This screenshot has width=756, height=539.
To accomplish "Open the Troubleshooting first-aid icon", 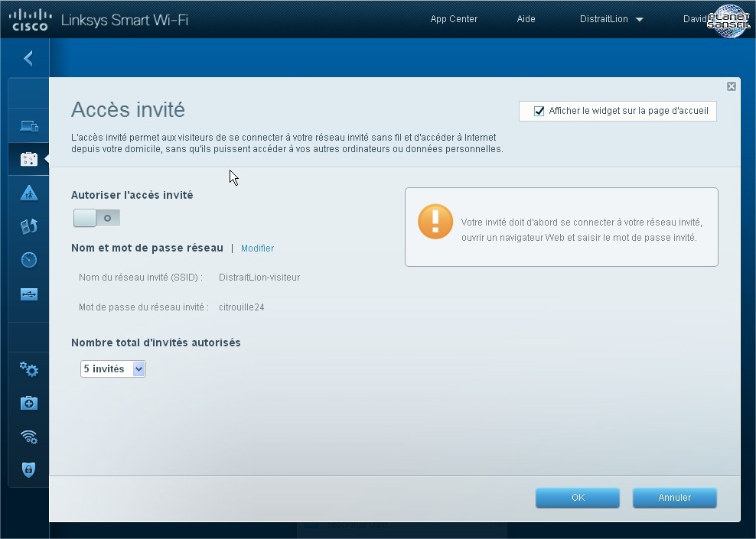I will [x=29, y=403].
